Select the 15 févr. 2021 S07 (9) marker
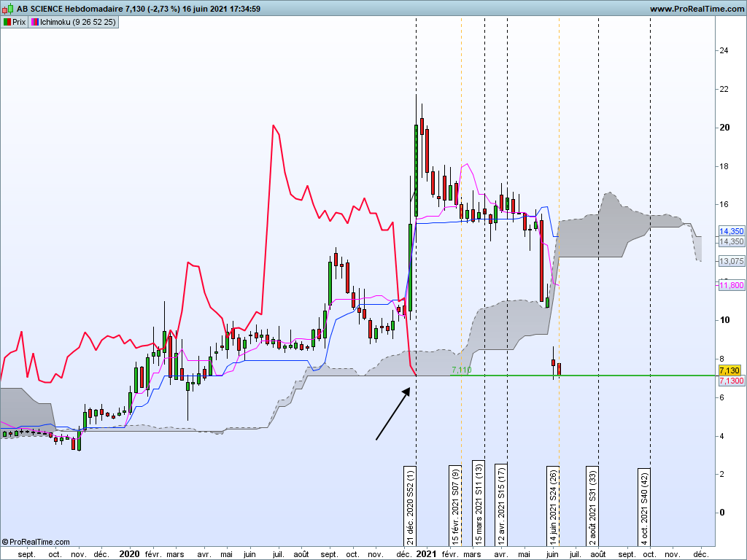 pyautogui.click(x=455, y=506)
